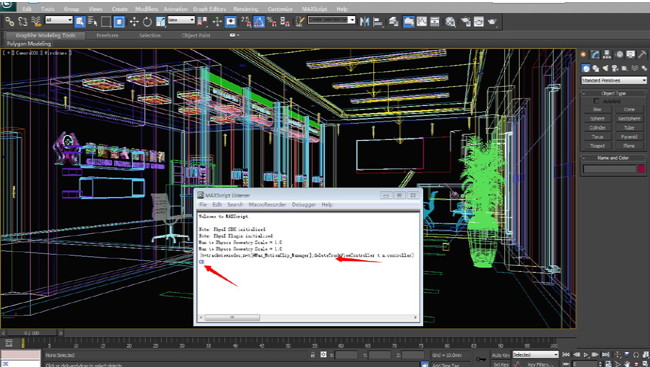Viewport: 650px width, 367px height.
Task: Open the Rendering menu
Action: coord(245,9)
